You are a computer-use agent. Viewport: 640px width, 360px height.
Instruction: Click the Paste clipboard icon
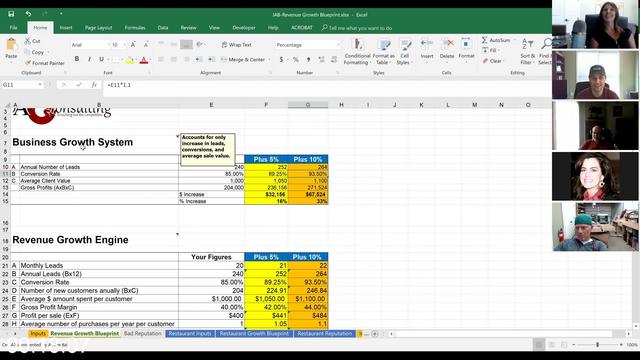coord(11,44)
